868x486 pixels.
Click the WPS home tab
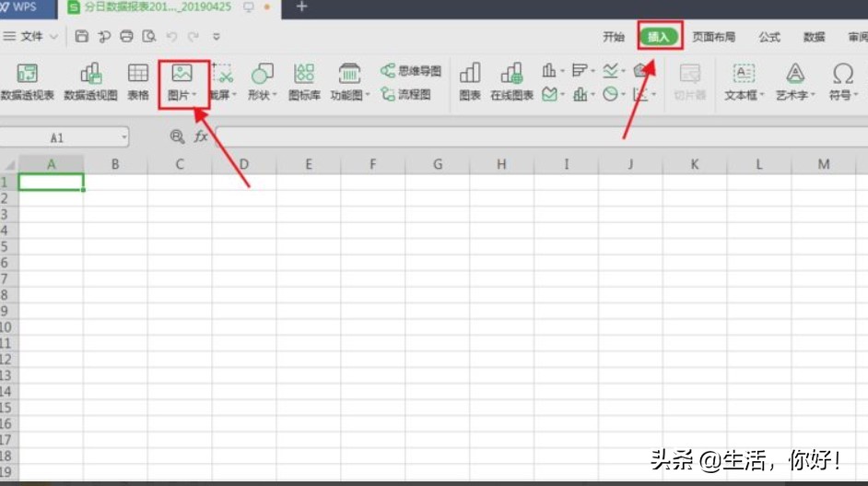pos(28,7)
